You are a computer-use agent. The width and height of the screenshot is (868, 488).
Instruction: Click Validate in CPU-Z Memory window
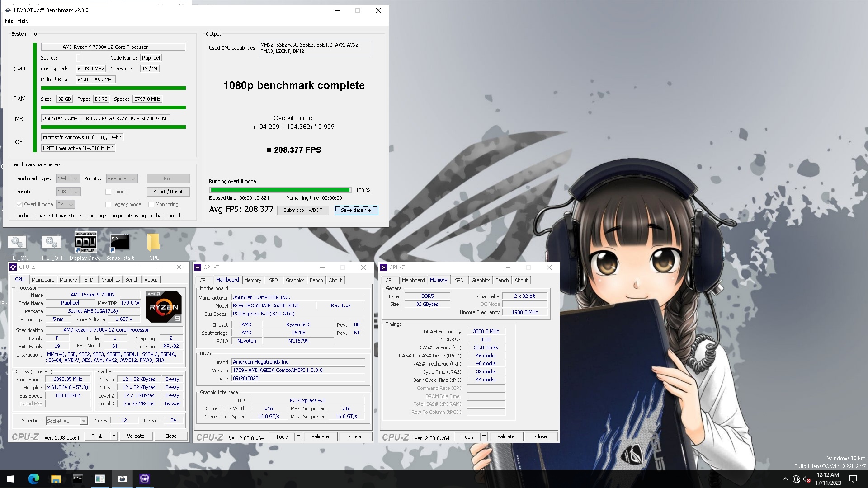506,436
